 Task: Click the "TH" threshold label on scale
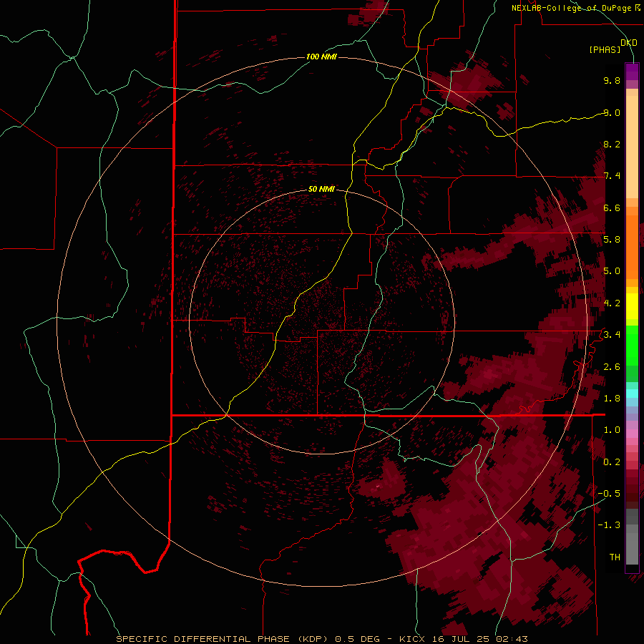pyautogui.click(x=615, y=557)
